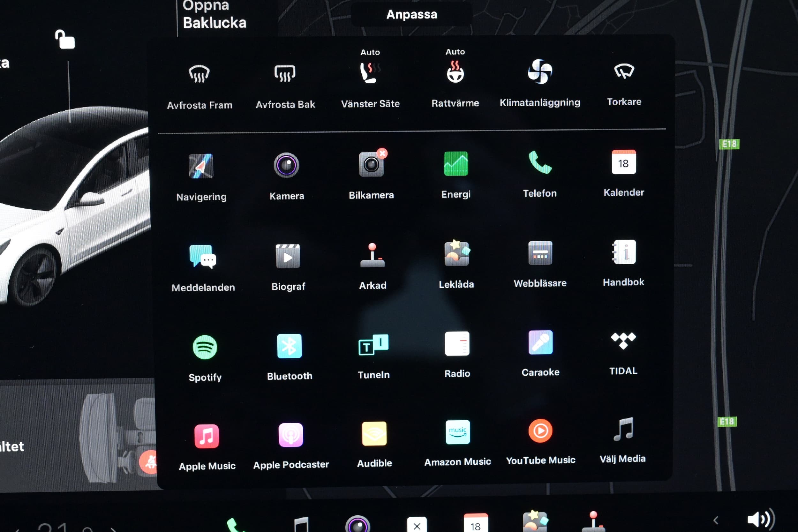
Task: Open the Energi app
Action: click(x=456, y=164)
